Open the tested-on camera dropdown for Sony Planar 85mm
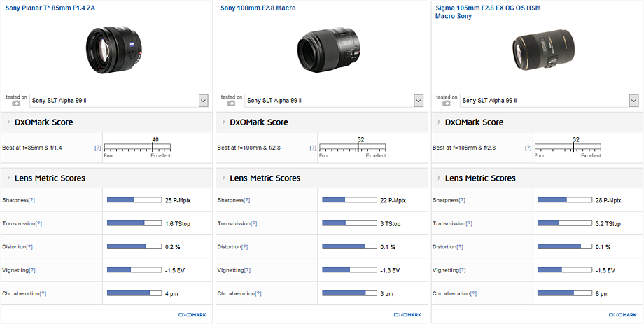This screenshot has height=324, width=644. click(119, 101)
